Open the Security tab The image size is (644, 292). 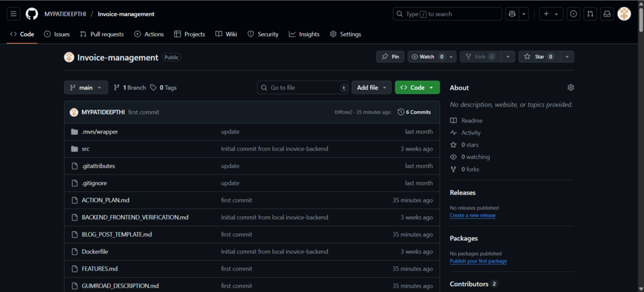pos(263,34)
